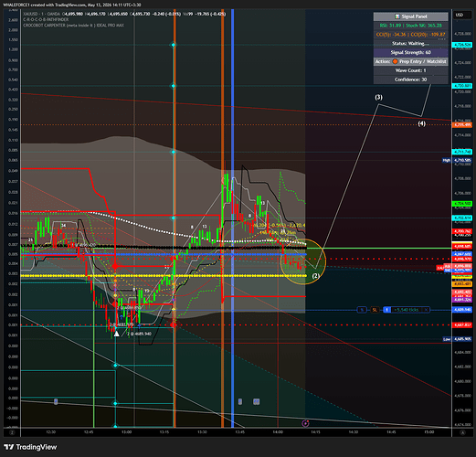
Task: Select the wave (4) label
Action: point(421,123)
